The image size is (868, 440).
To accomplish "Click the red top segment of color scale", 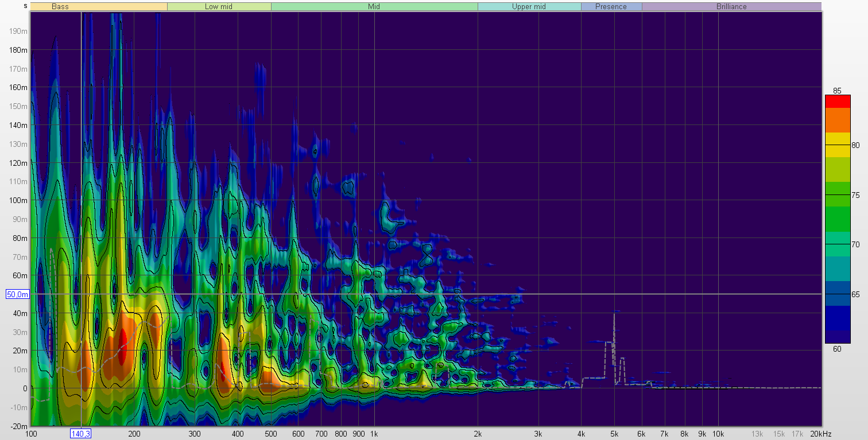I will pos(837,102).
